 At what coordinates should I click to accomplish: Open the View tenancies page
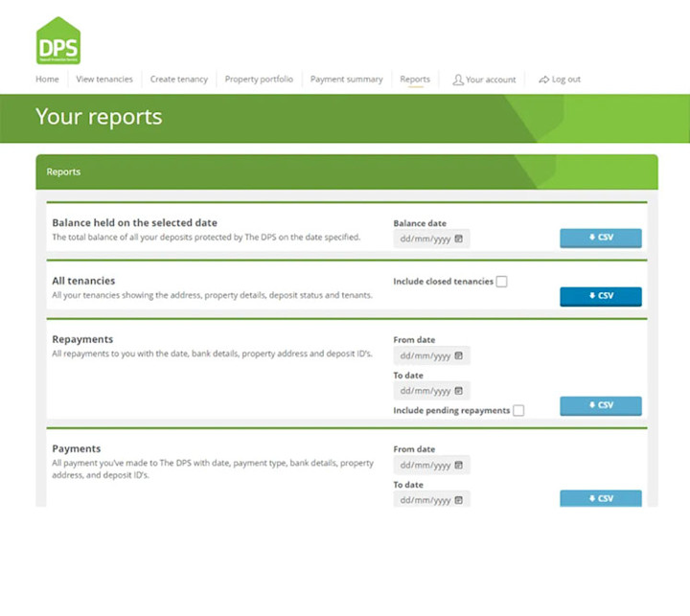coord(104,80)
